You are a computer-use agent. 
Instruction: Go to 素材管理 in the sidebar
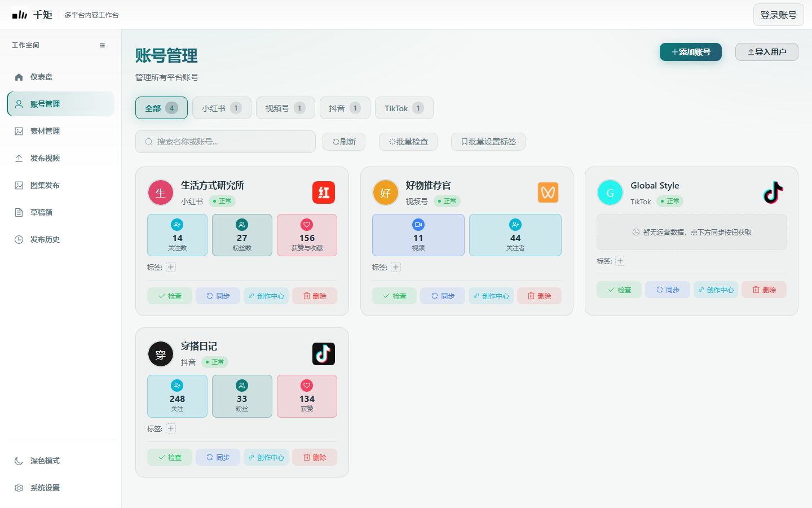[x=60, y=131]
